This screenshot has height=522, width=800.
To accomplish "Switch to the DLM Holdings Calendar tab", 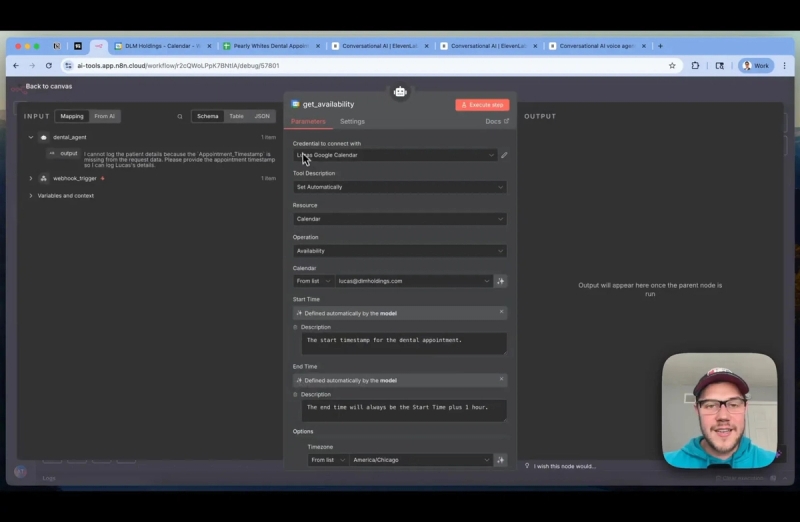I will coord(162,46).
